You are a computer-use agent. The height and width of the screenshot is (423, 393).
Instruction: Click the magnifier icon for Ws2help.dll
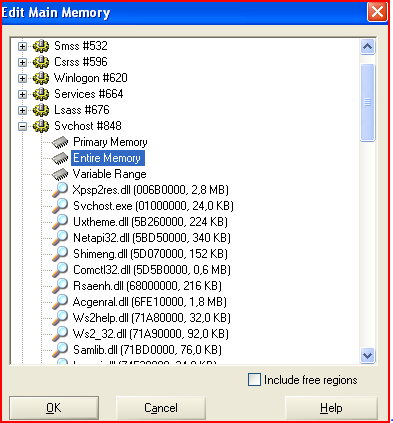pos(60,318)
